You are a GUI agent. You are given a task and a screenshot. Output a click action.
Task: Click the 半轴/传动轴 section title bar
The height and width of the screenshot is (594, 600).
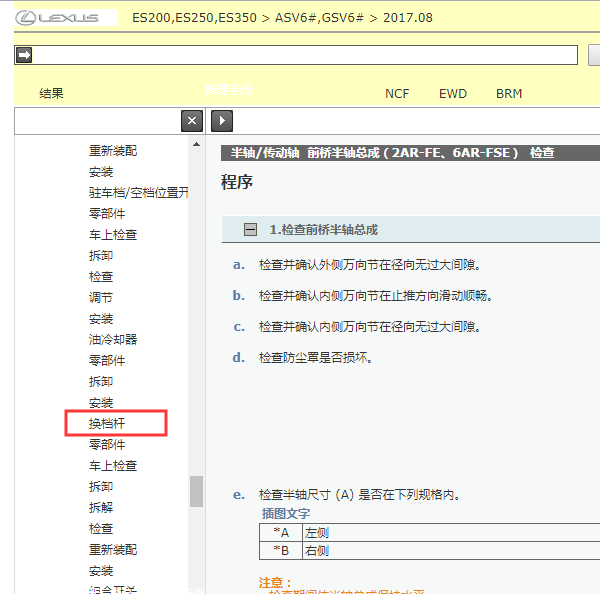click(x=410, y=153)
